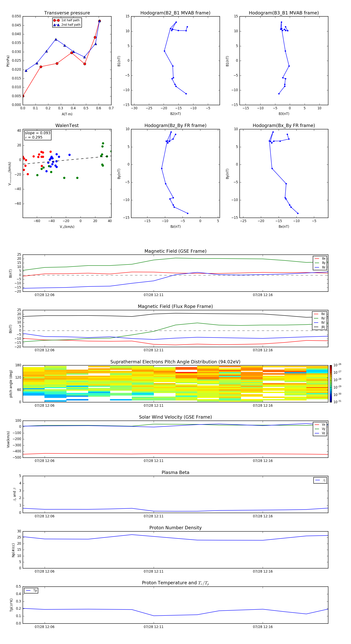Click '07/28 12:11' tick under GSE magnetic plot
The width and height of the screenshot is (351, 644).
coord(153,295)
